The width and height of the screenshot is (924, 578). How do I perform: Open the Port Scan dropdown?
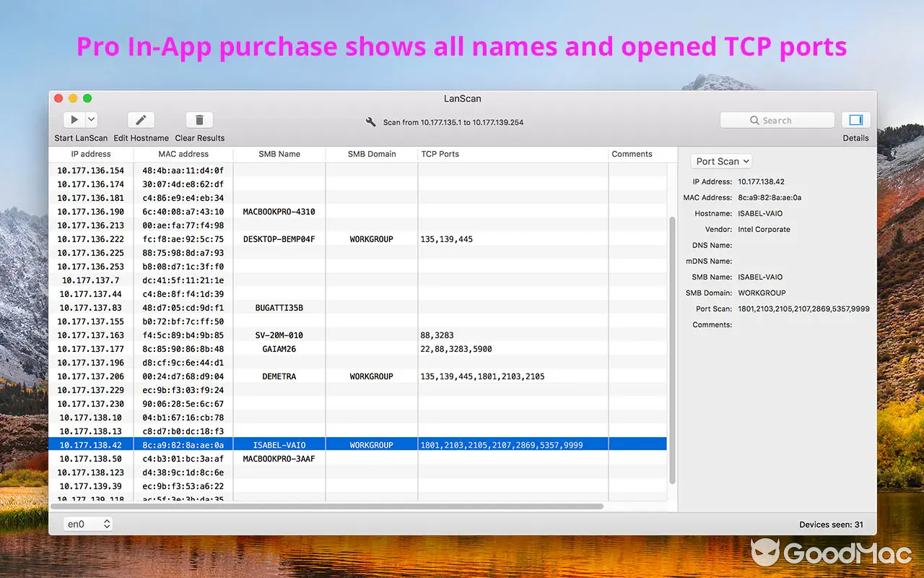[720, 161]
